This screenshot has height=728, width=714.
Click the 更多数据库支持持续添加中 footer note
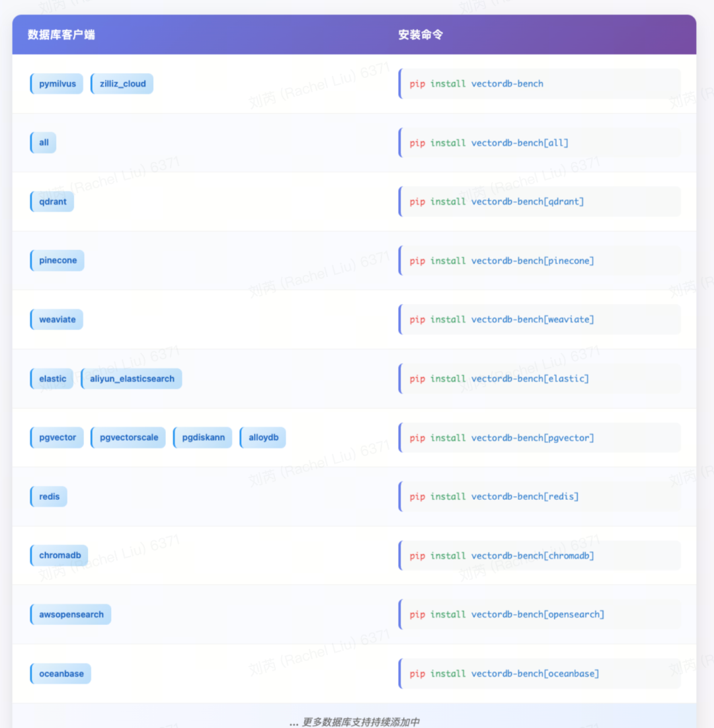pyautogui.click(x=354, y=721)
